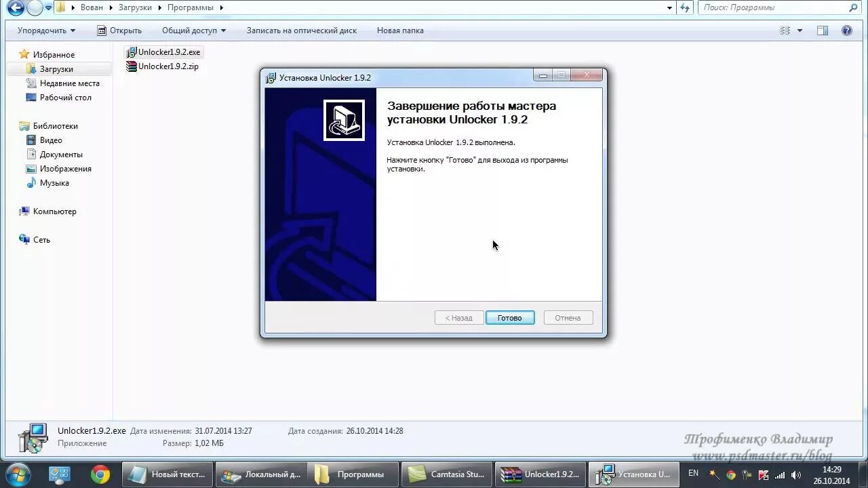Open Изображения library in navigation pane
The width and height of the screenshot is (868, 488).
tap(65, 169)
